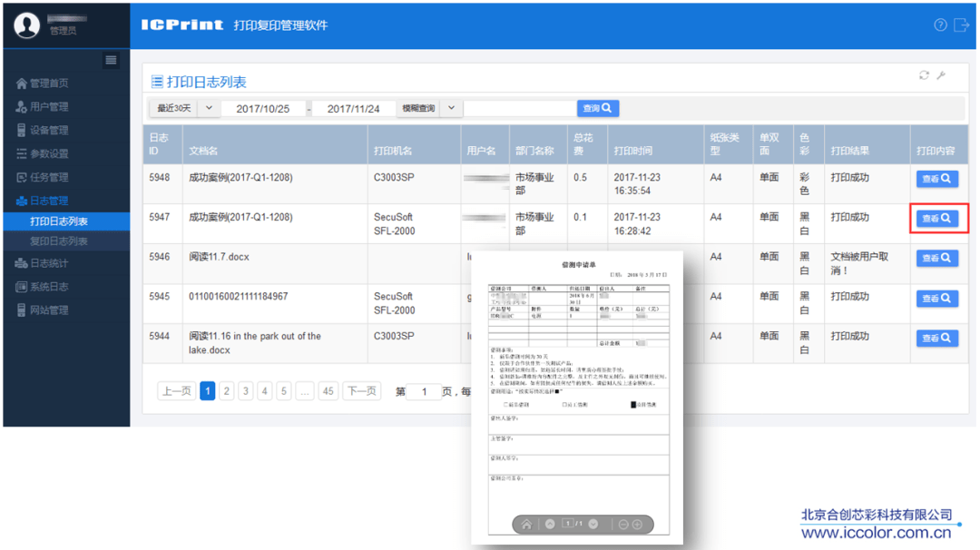Screen dimensions: 980x550
Task: Open the wrench settings icon above the table
Action: (942, 77)
